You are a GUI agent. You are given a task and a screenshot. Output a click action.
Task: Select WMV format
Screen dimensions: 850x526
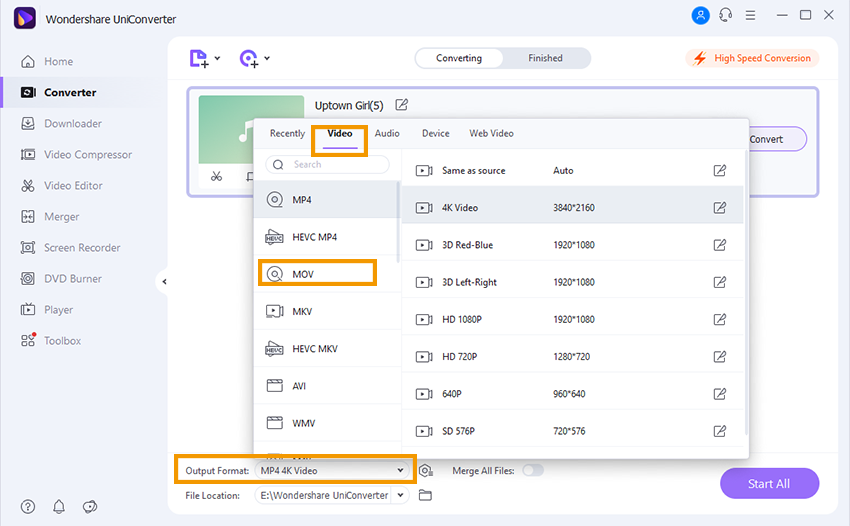[x=327, y=423]
